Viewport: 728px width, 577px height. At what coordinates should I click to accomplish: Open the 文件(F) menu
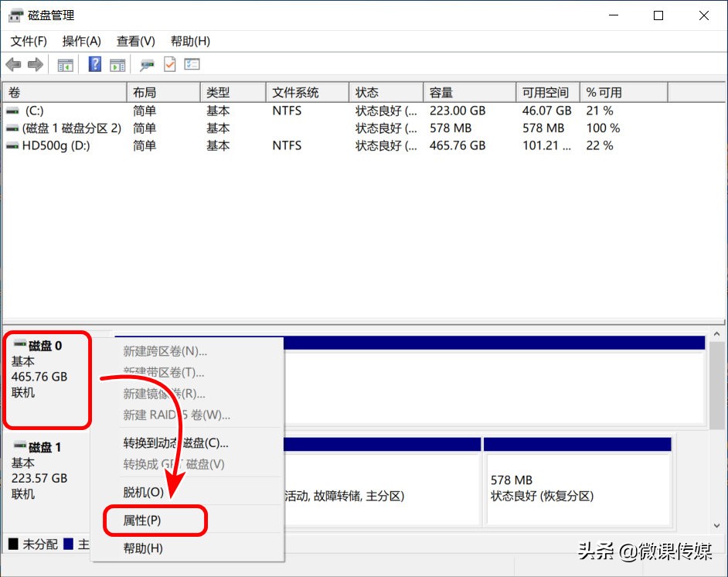29,41
